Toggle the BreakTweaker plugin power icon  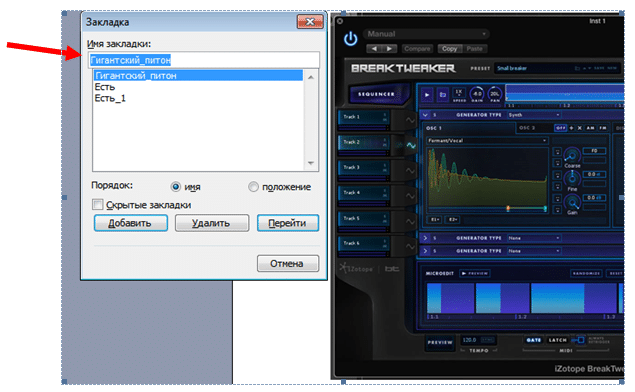350,39
